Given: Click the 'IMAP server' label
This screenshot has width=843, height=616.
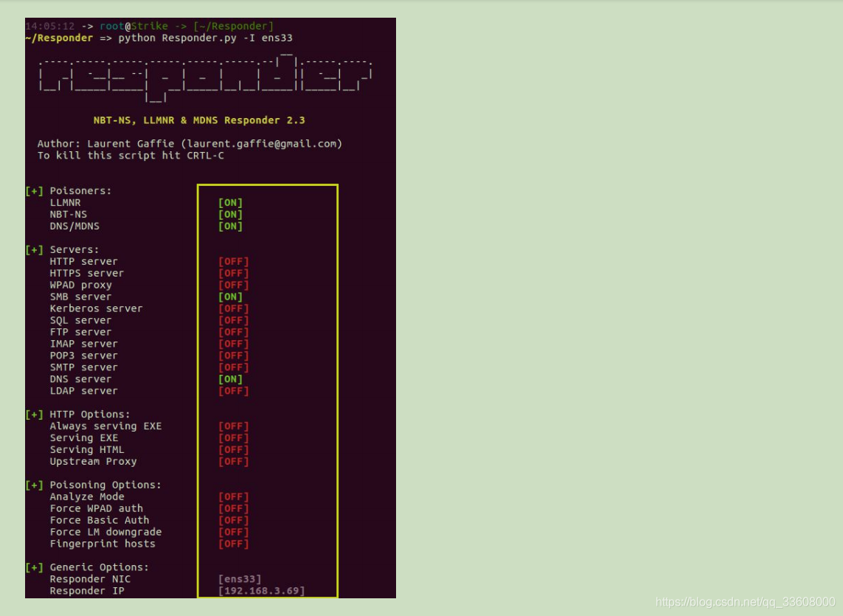Looking at the screenshot, I should [x=83, y=344].
